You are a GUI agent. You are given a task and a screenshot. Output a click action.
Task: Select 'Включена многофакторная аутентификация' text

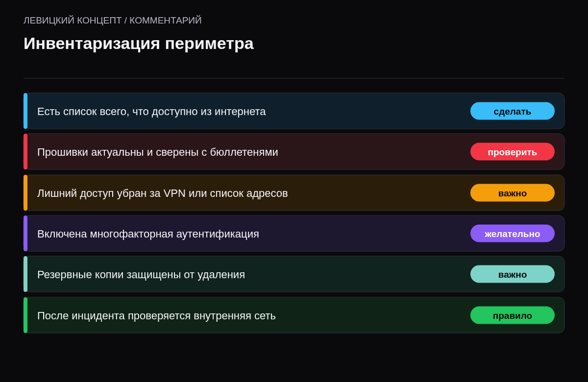point(148,234)
